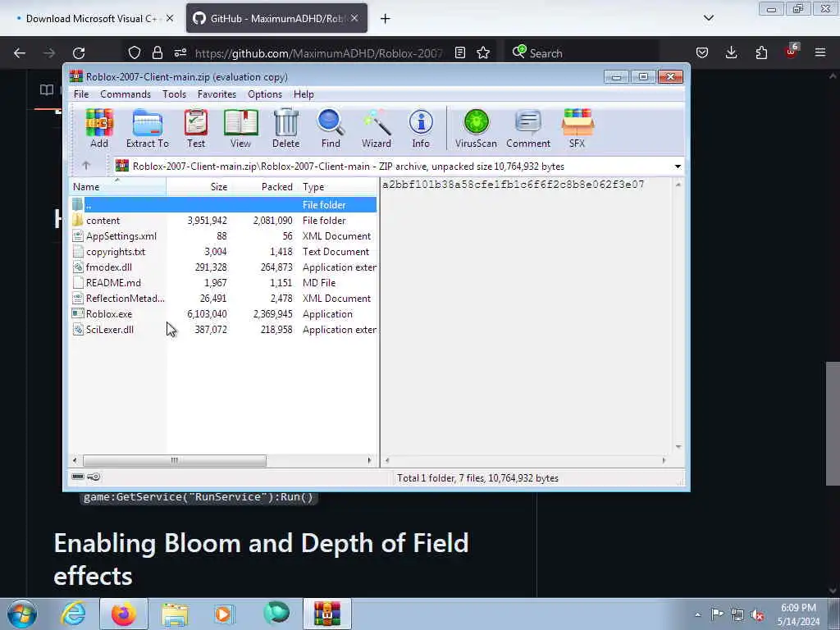Click the taskbar clock showing 6:09 PM

point(798,614)
